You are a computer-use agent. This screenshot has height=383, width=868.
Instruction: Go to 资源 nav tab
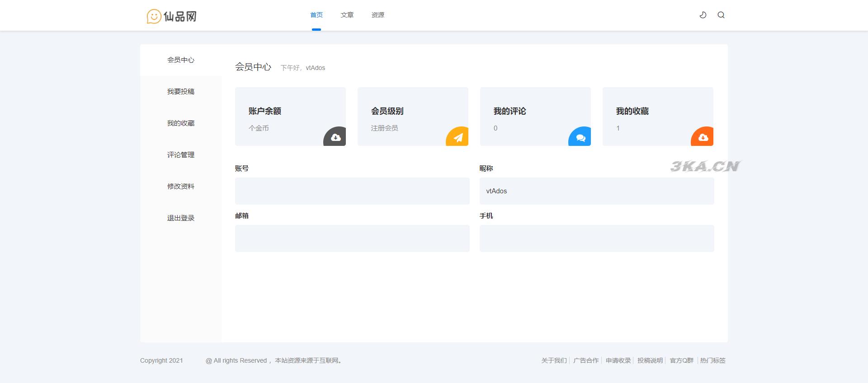tap(378, 15)
